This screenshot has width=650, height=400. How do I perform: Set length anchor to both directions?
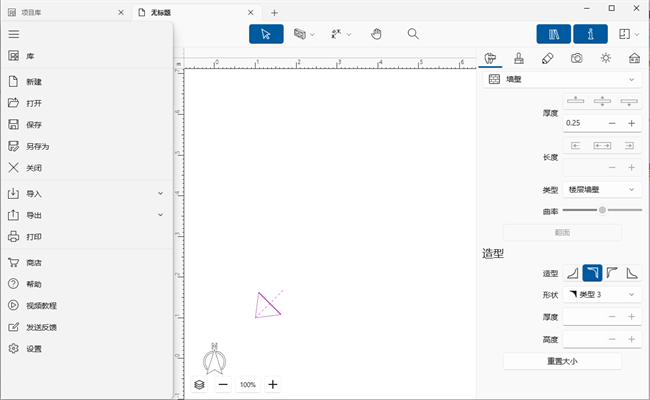602,145
